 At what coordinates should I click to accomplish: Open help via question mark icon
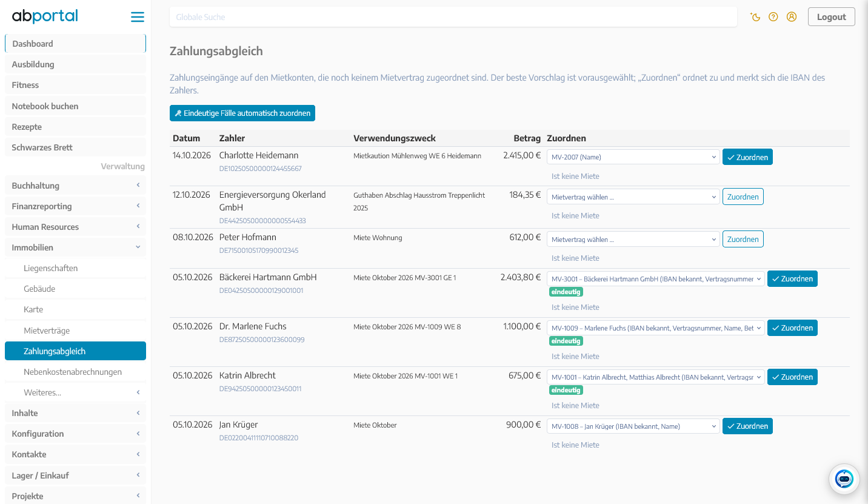pos(773,17)
